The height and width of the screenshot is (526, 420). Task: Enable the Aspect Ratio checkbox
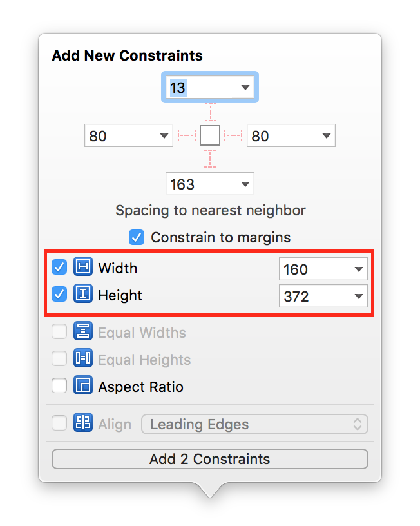point(59,385)
